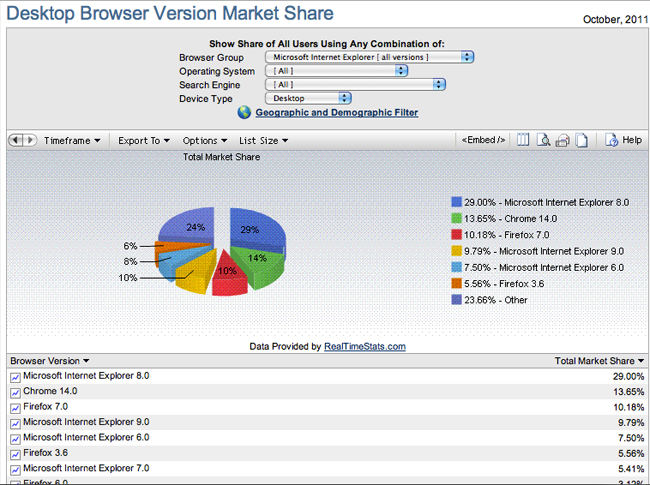Sort by Total Market Share column header
This screenshot has width=650, height=485.
coord(599,361)
